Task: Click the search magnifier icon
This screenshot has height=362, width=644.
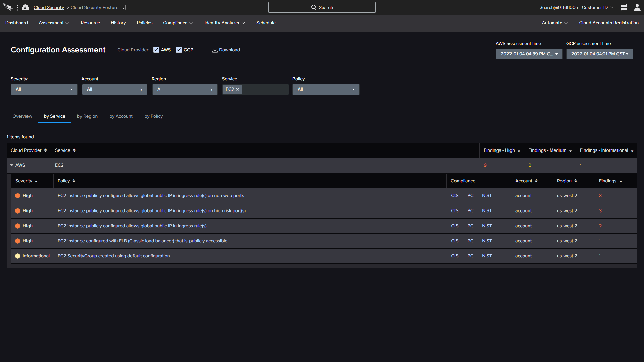Action: click(314, 7)
